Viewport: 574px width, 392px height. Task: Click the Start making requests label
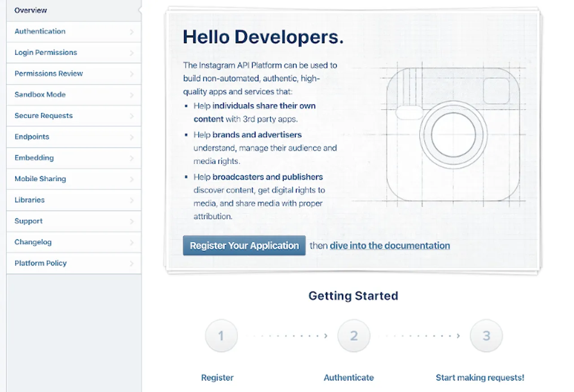[479, 377]
